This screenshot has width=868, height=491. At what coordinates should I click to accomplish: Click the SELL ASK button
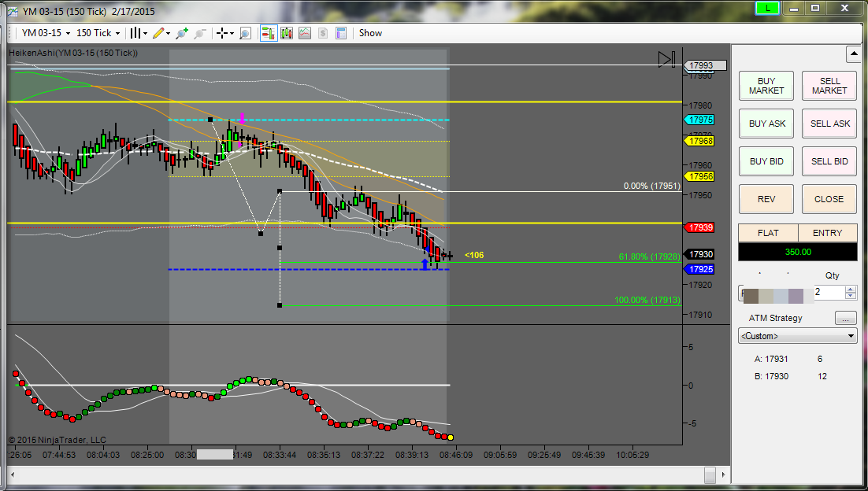[x=829, y=124]
